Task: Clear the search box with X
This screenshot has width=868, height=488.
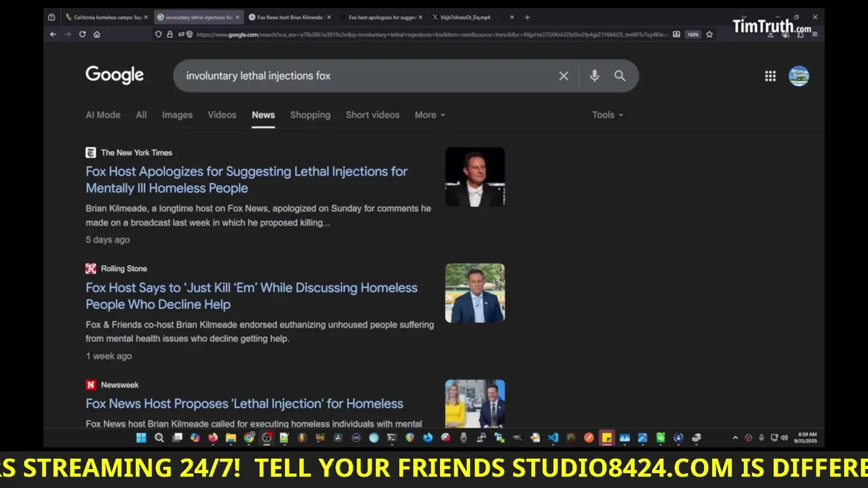Action: tap(564, 76)
